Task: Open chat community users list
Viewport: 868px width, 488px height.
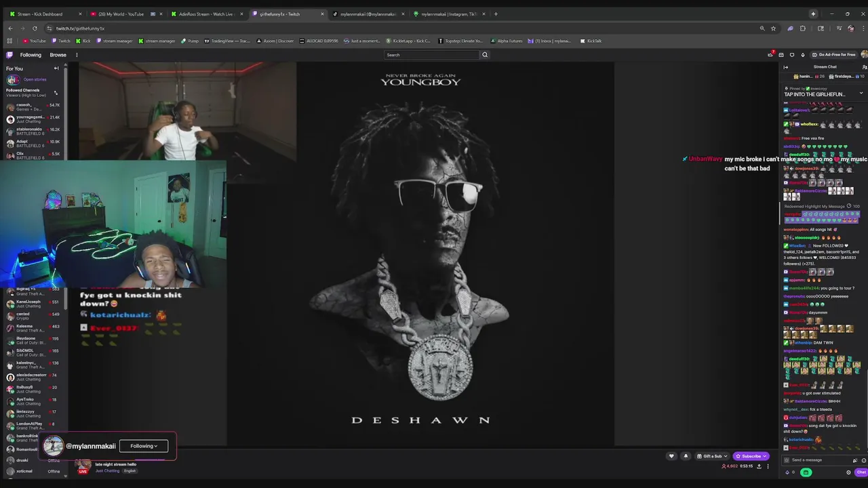Action: 864,67
